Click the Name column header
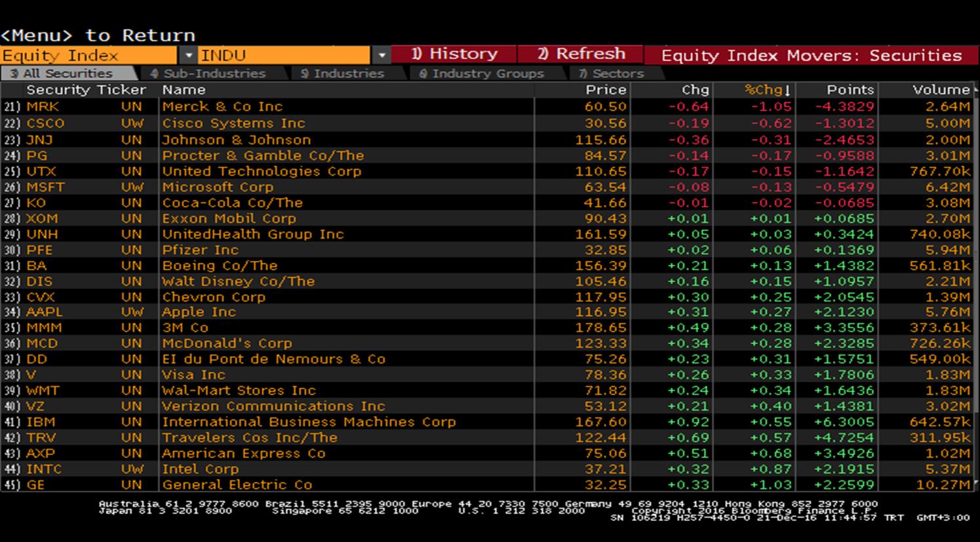This screenshot has height=542, width=980. 184,90
